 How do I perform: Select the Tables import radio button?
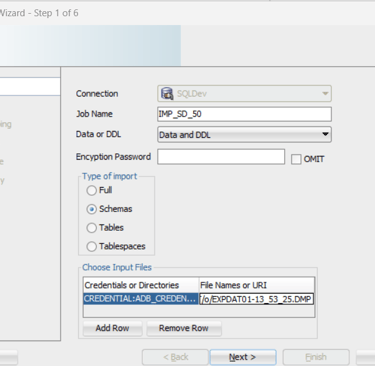pos(91,228)
